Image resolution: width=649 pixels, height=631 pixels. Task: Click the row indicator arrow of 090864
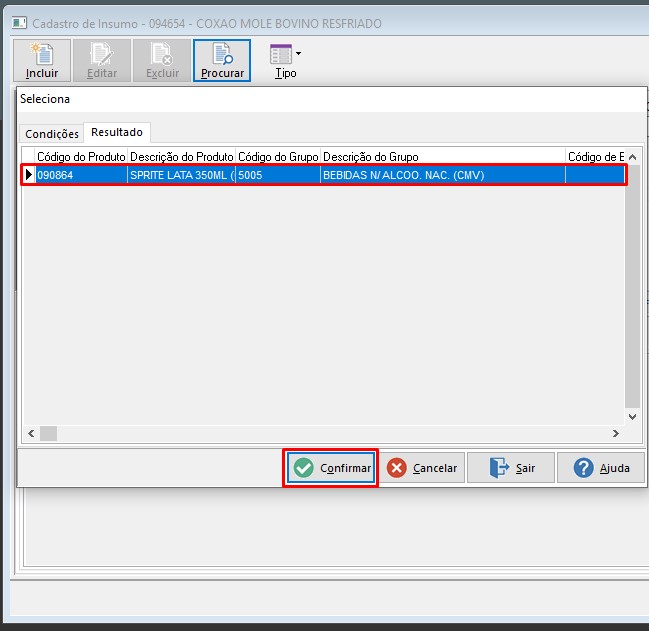(28, 175)
